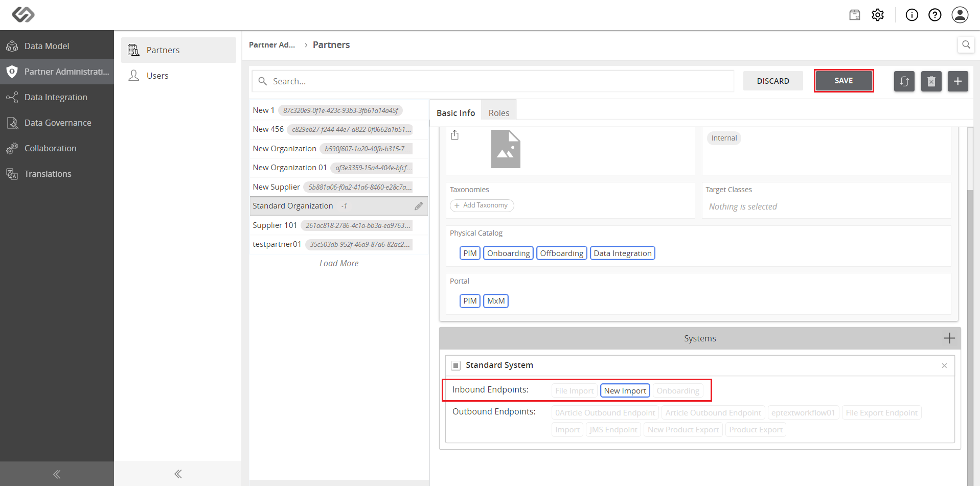Collapse the Partners submenu panel with its double chevron
The image size is (980, 486).
coord(178,474)
